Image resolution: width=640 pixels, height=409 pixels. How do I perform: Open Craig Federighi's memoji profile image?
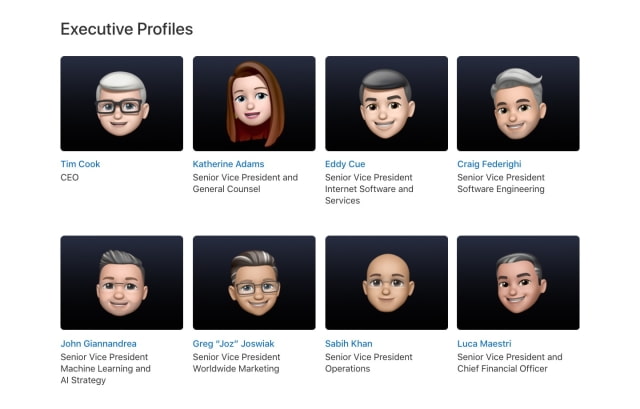point(518,103)
